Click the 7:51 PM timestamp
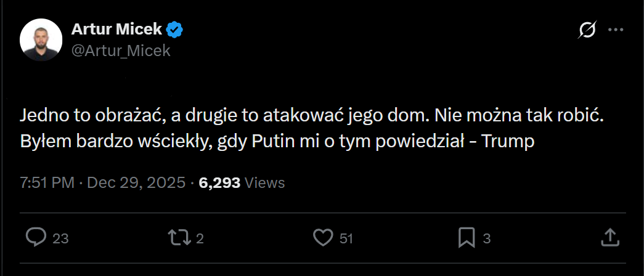644x276 pixels. (x=47, y=183)
